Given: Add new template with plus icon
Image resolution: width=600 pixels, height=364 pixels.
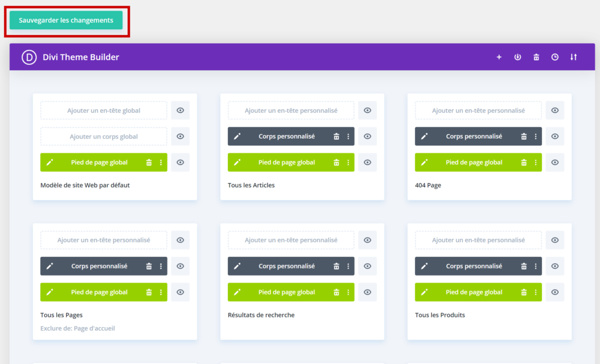Looking at the screenshot, I should coord(499,57).
